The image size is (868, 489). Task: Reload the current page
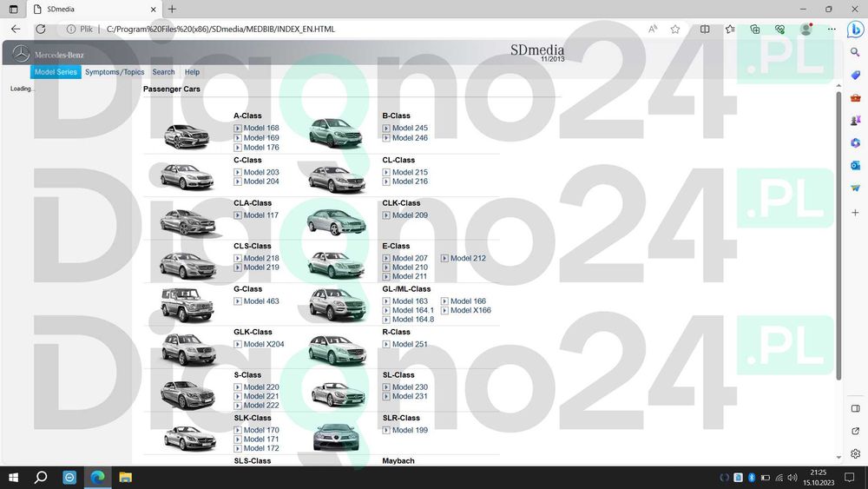point(41,30)
